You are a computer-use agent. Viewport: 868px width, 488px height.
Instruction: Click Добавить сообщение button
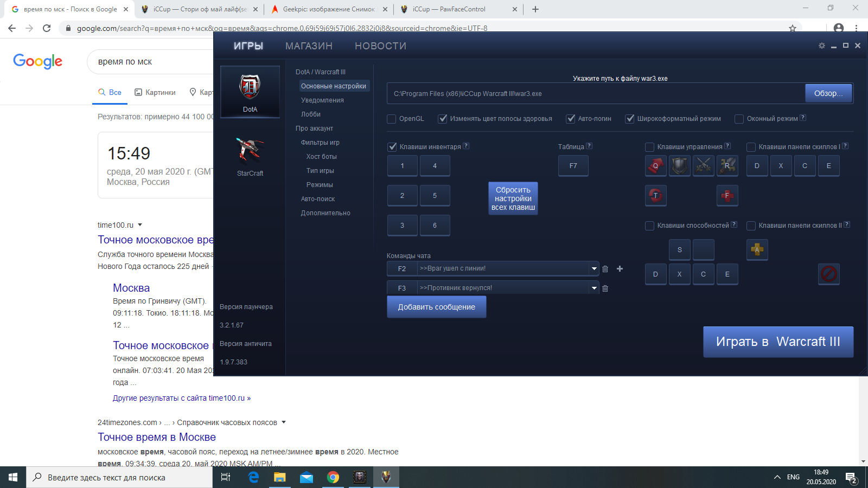[x=437, y=307]
